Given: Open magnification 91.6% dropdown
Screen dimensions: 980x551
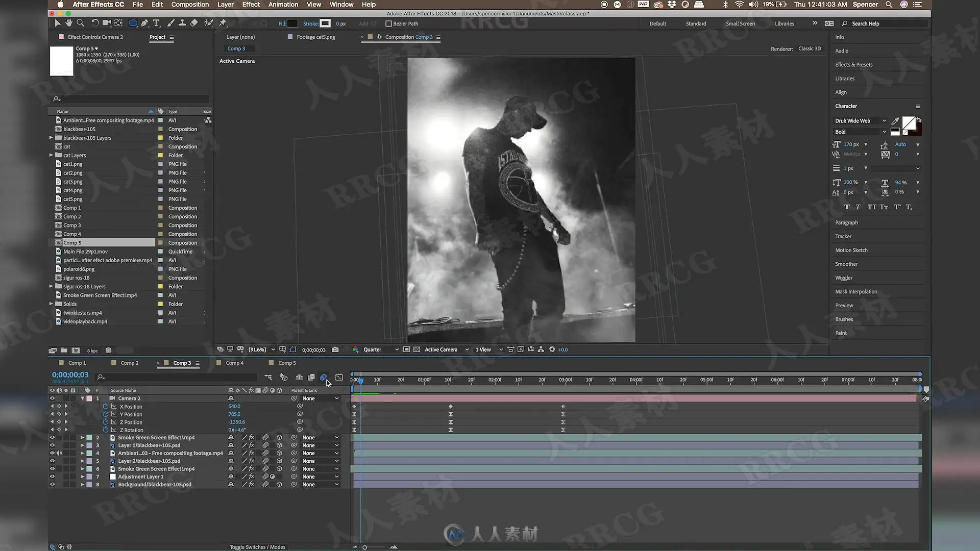Looking at the screenshot, I should pyautogui.click(x=261, y=349).
